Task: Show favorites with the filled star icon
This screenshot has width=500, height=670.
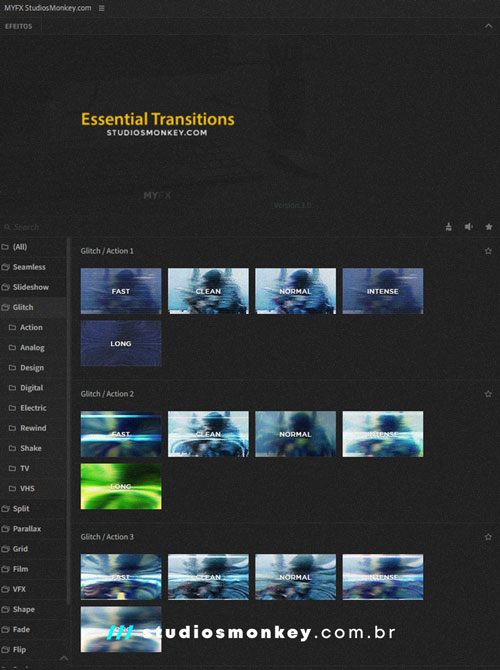Action: coord(489,227)
